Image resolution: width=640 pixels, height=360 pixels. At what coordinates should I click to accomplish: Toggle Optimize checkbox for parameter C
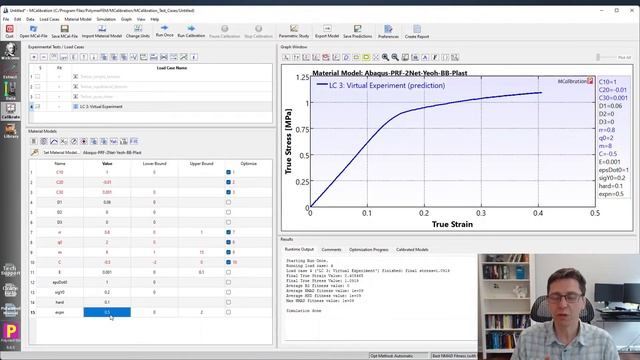tap(229, 262)
